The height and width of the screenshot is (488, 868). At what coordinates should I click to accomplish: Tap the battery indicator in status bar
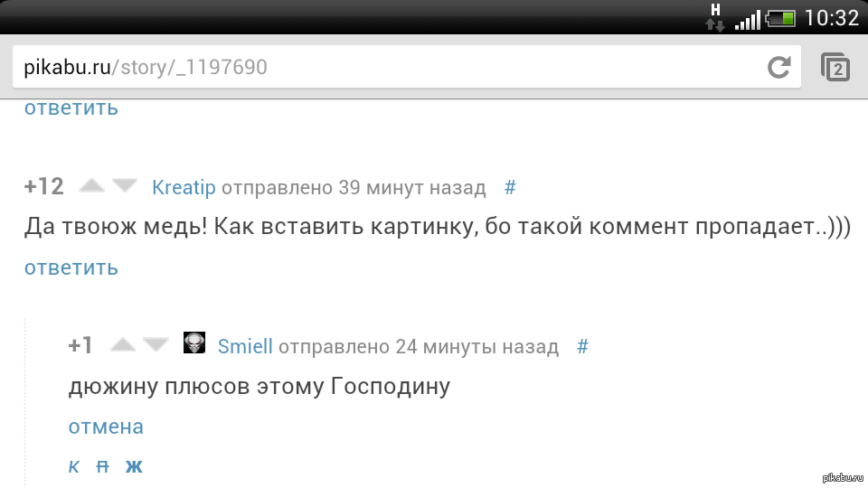(780, 19)
